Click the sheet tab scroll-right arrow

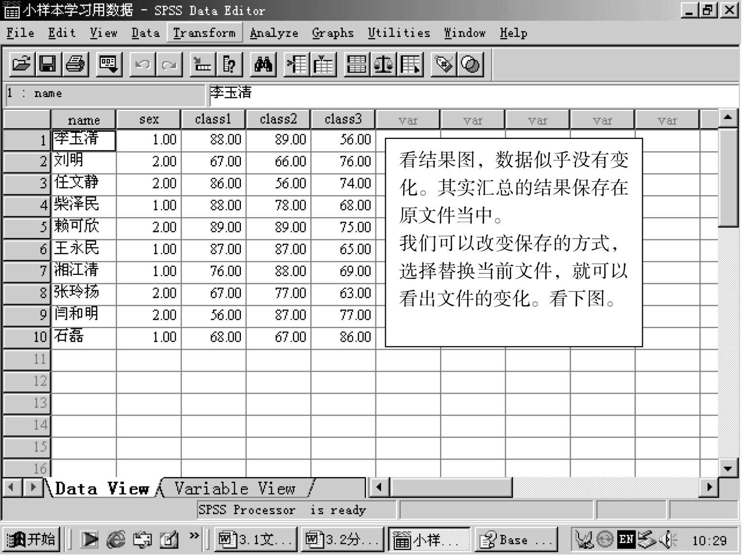32,488
